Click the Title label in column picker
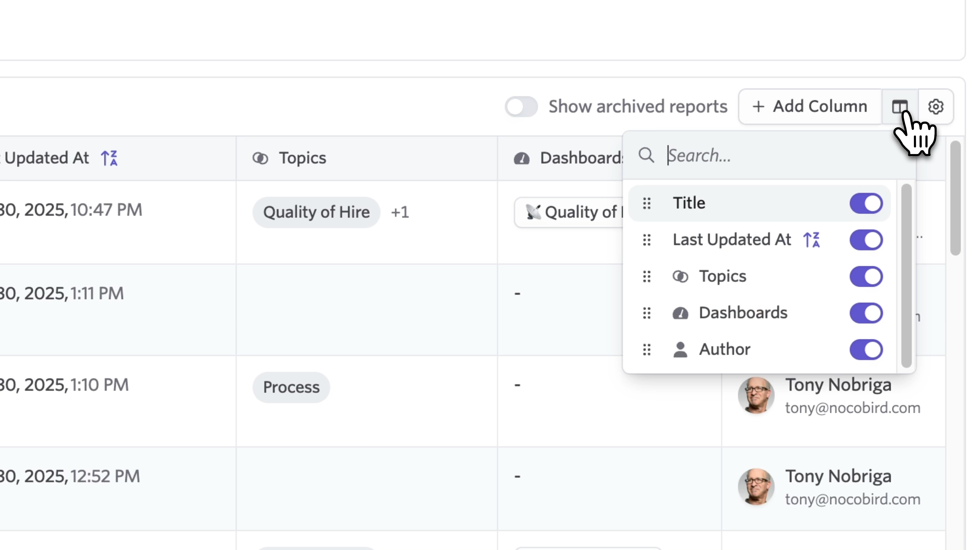 tap(689, 203)
